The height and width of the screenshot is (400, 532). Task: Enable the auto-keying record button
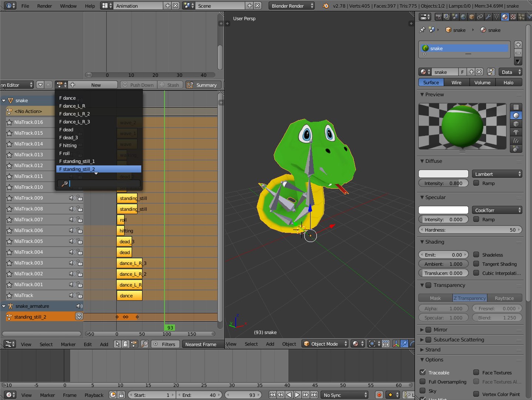click(379, 395)
